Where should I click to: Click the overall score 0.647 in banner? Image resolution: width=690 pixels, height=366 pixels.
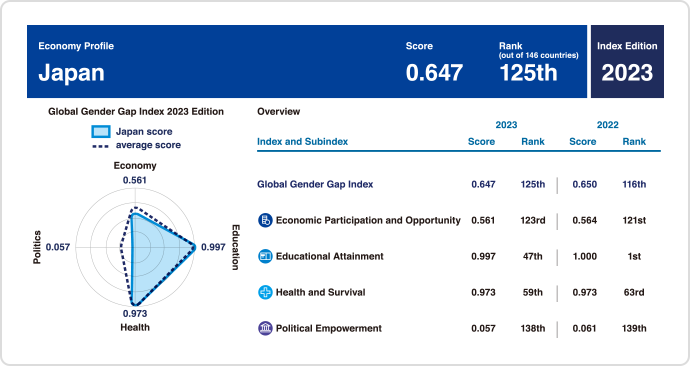point(434,73)
